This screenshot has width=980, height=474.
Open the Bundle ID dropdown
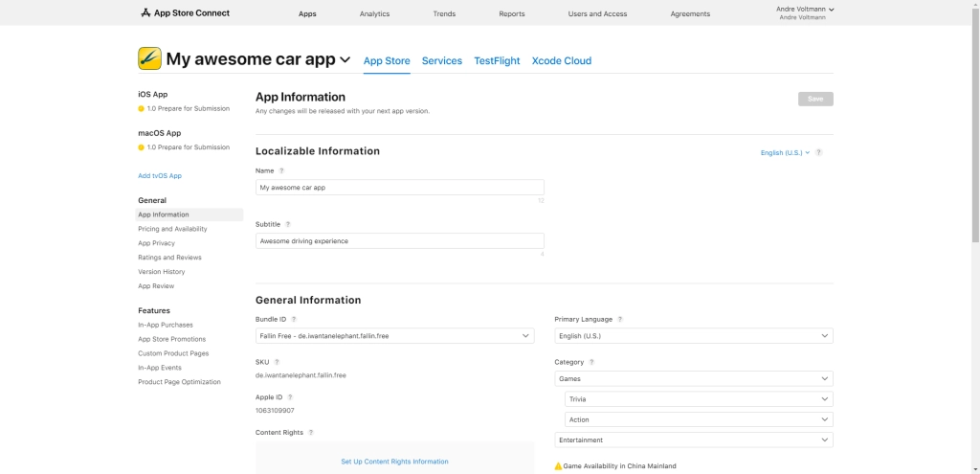tap(395, 336)
